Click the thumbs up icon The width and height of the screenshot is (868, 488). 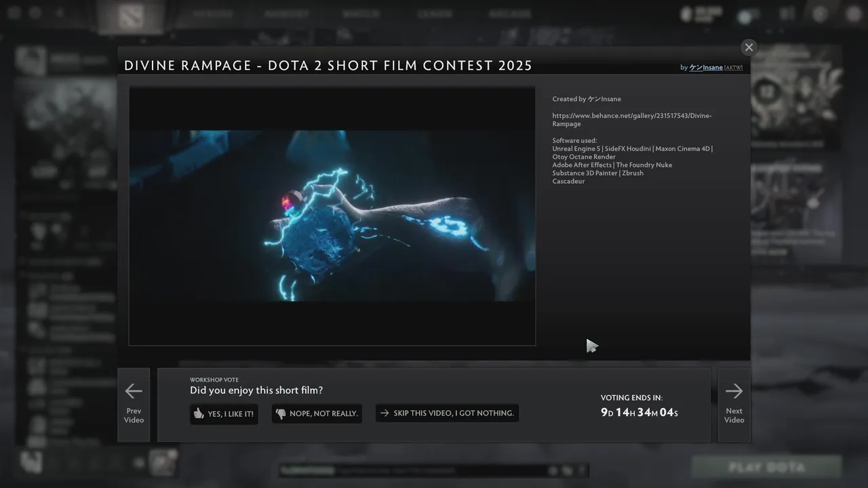point(199,413)
